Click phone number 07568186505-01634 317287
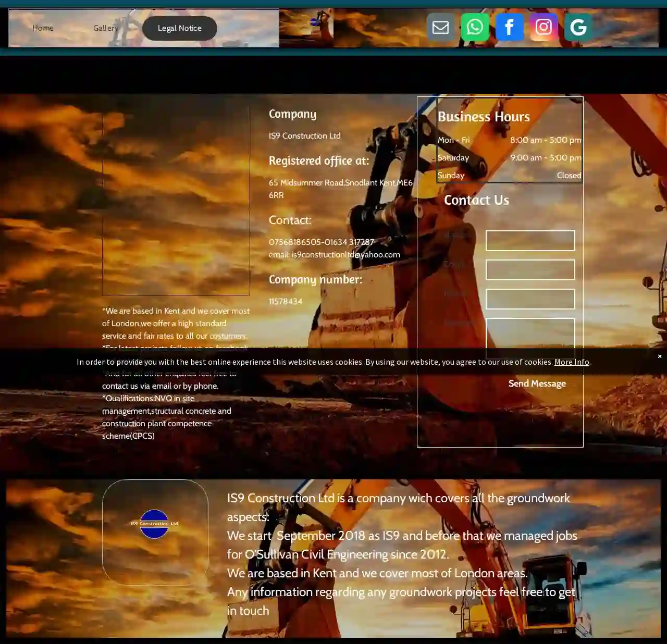The image size is (667, 644). click(x=322, y=242)
